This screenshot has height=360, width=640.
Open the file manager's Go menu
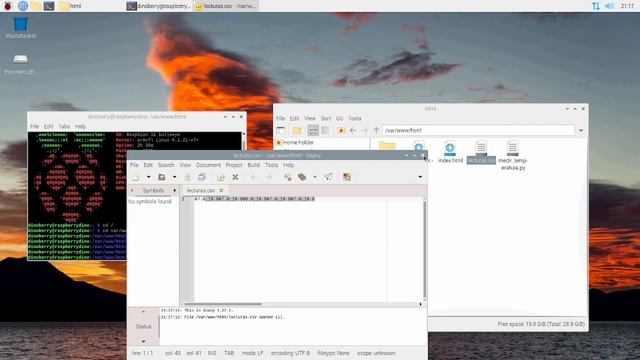[340, 118]
